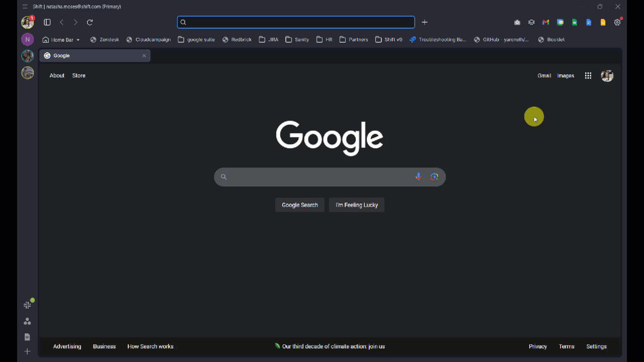Expand the Sanity bookmark folder

297,40
